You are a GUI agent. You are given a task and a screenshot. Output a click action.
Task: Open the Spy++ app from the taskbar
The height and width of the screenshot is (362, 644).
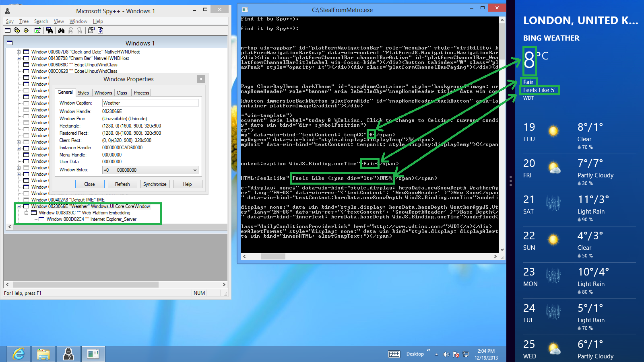click(68, 354)
